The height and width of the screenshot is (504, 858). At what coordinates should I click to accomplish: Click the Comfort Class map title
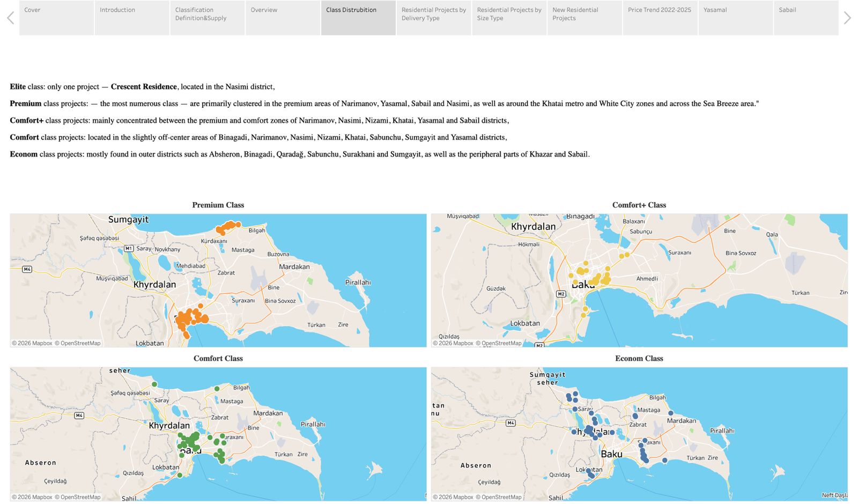218,358
